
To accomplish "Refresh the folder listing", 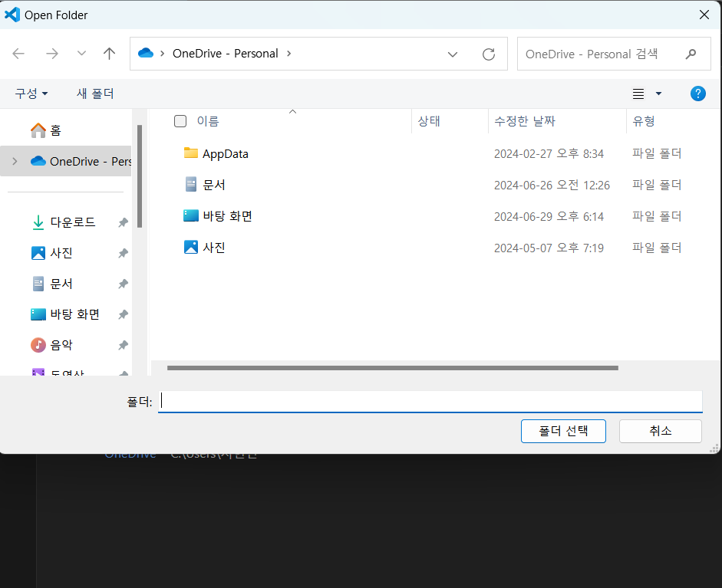I will [x=489, y=54].
